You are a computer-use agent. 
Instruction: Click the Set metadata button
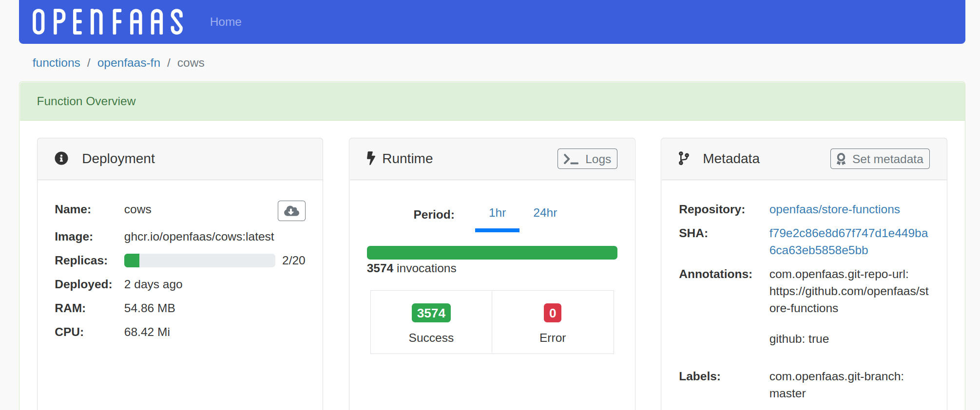click(880, 159)
